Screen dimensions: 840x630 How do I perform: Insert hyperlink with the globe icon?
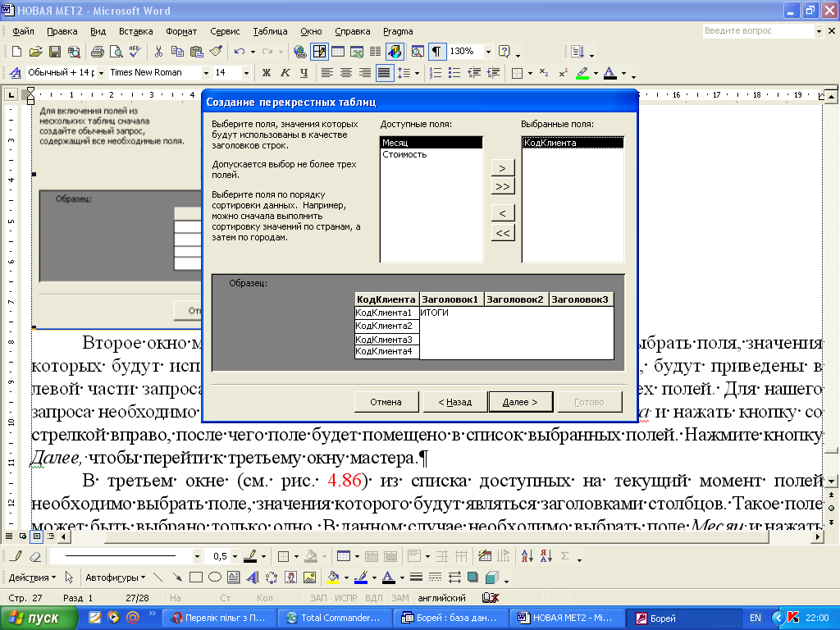pos(300,52)
